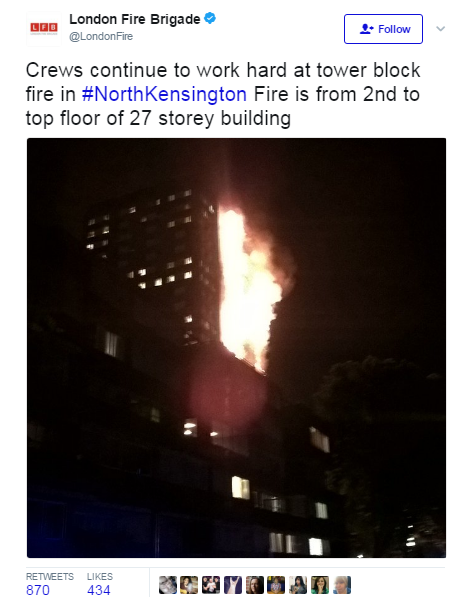The height and width of the screenshot is (597, 467).
Task: Click the blue verified badge
Action: tap(210, 18)
